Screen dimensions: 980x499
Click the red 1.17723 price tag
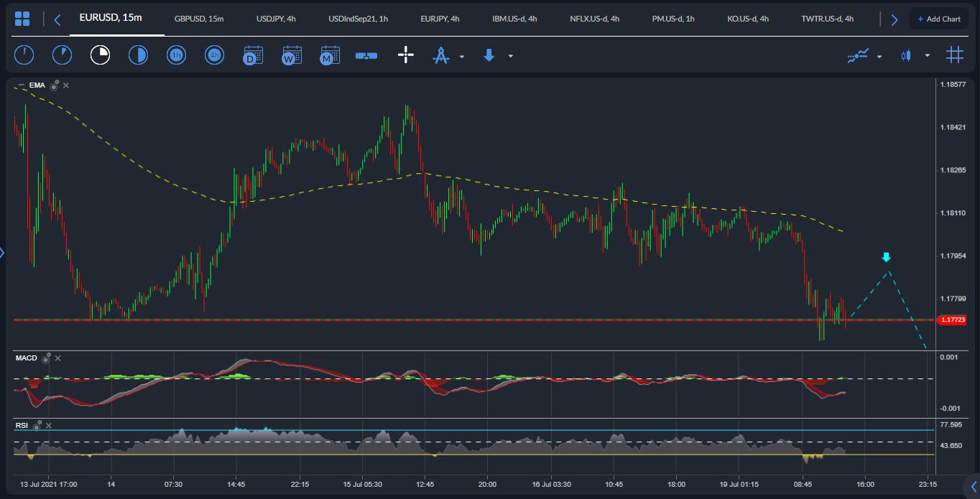coord(952,320)
